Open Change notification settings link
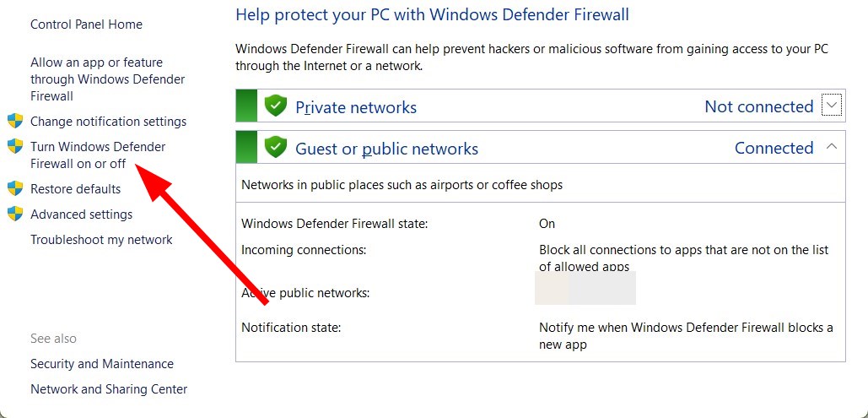 click(108, 122)
